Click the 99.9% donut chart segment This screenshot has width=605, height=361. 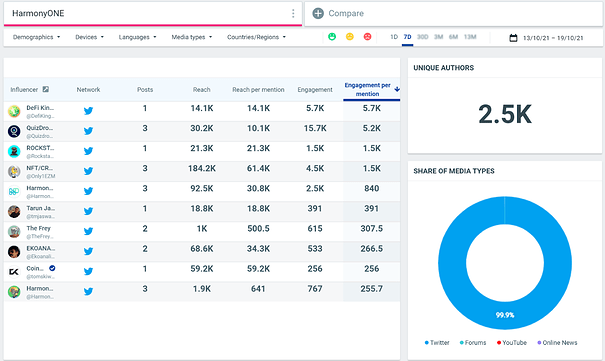(505, 315)
